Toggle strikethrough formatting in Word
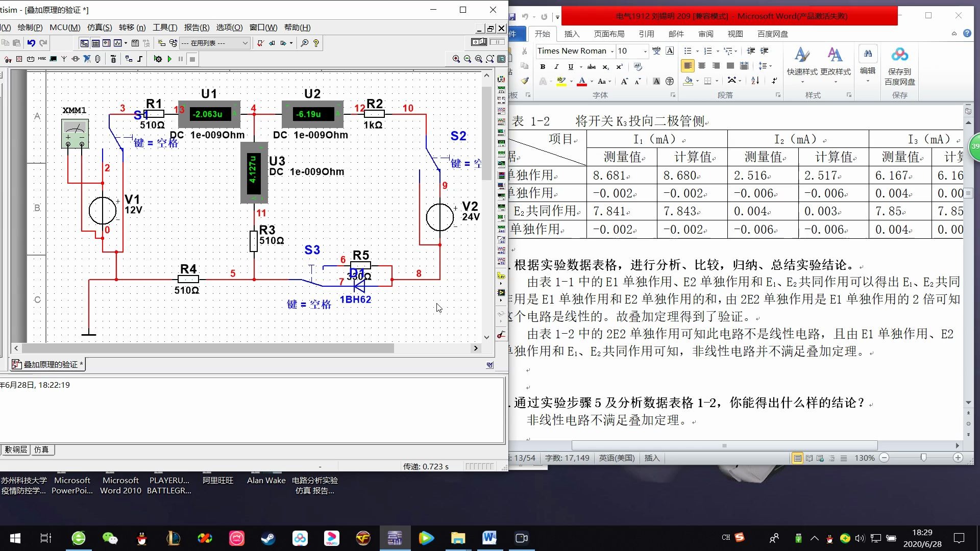Image resolution: width=980 pixels, height=551 pixels. click(592, 67)
